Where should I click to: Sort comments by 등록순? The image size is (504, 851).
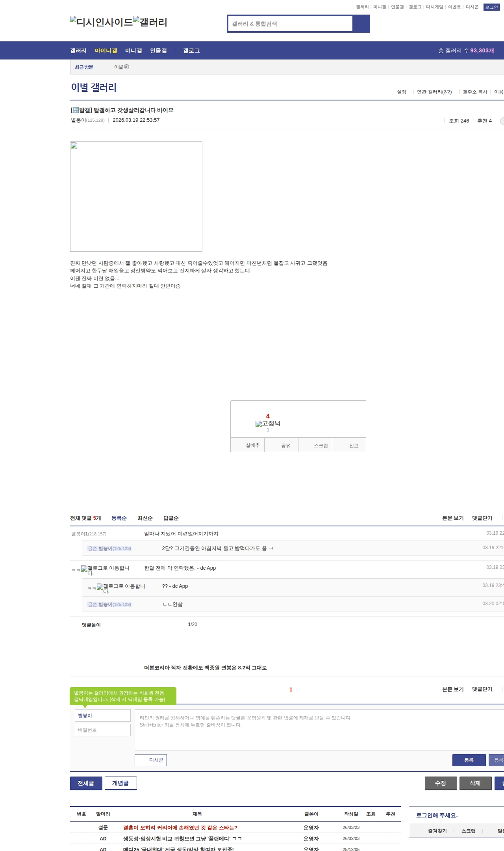click(x=119, y=518)
